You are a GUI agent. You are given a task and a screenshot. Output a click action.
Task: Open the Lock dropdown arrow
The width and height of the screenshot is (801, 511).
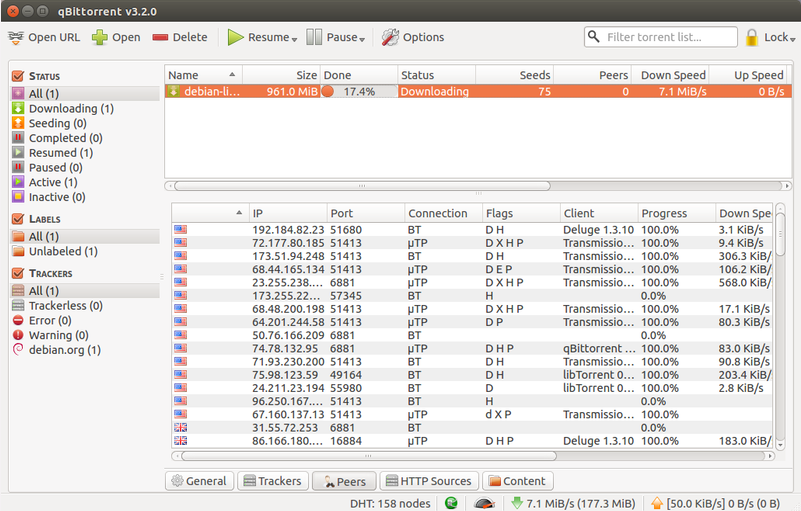click(792, 39)
